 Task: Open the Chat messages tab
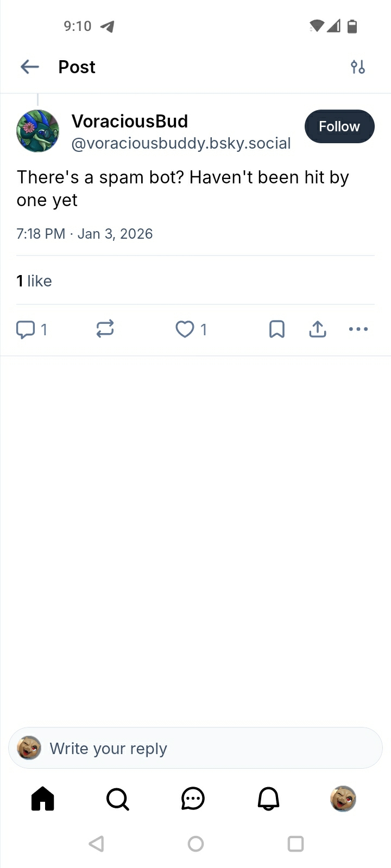point(193,799)
